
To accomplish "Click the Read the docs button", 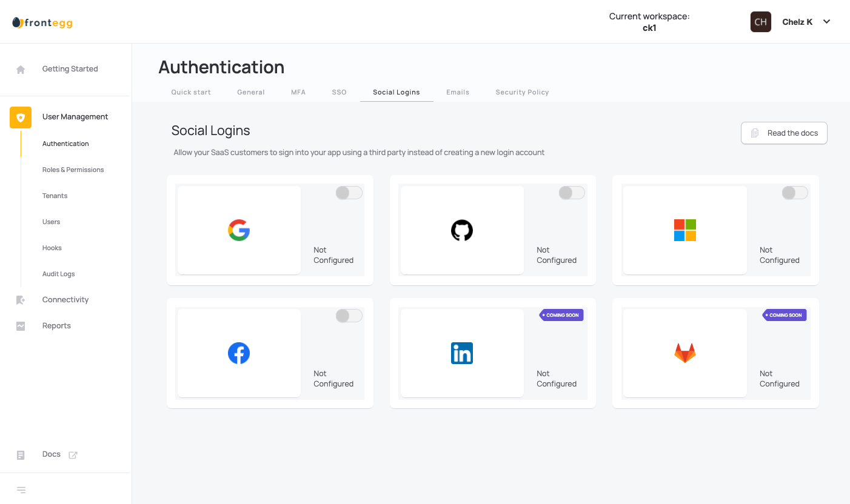I will tap(784, 133).
